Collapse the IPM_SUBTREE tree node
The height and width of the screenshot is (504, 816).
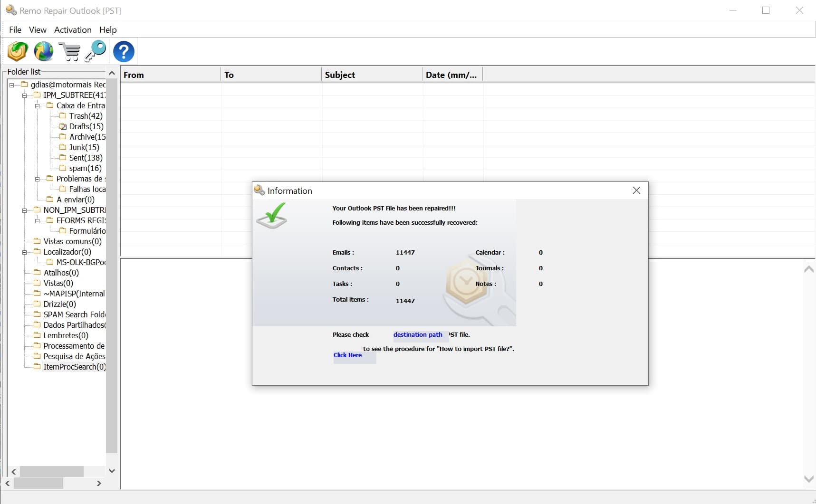25,95
